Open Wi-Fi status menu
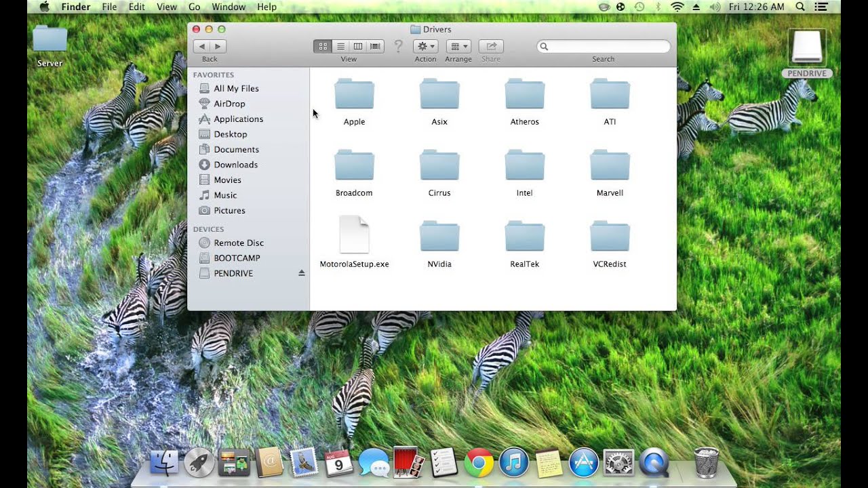 pos(677,7)
